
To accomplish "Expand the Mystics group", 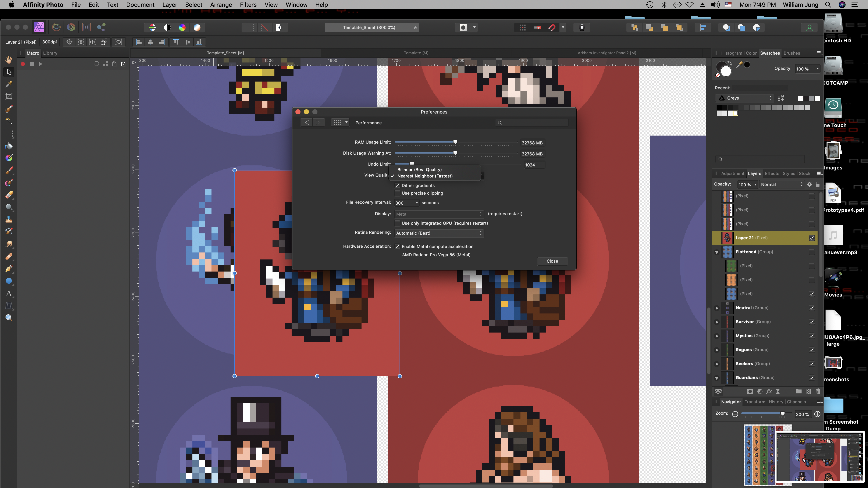I will pos(717,336).
